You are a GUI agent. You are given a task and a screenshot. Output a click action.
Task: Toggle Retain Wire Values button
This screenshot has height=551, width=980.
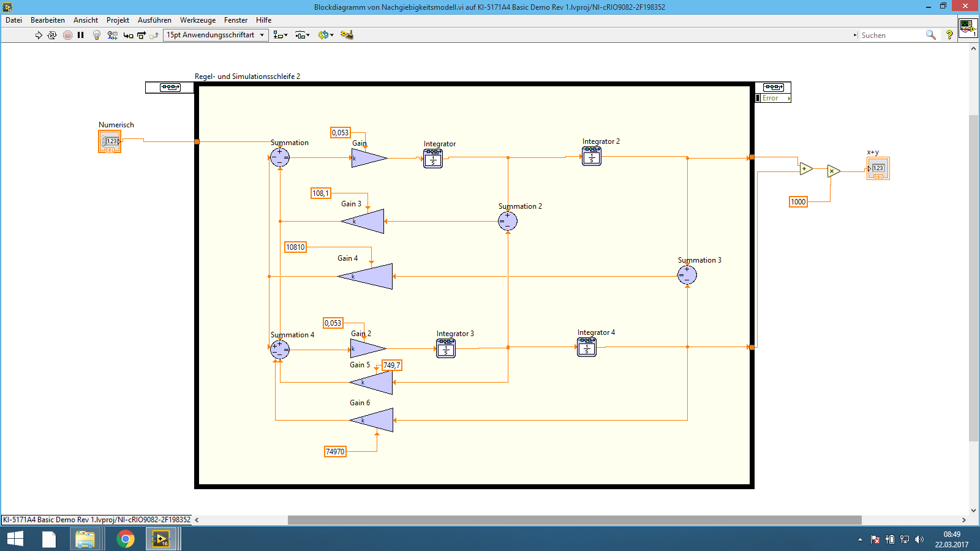tap(112, 36)
